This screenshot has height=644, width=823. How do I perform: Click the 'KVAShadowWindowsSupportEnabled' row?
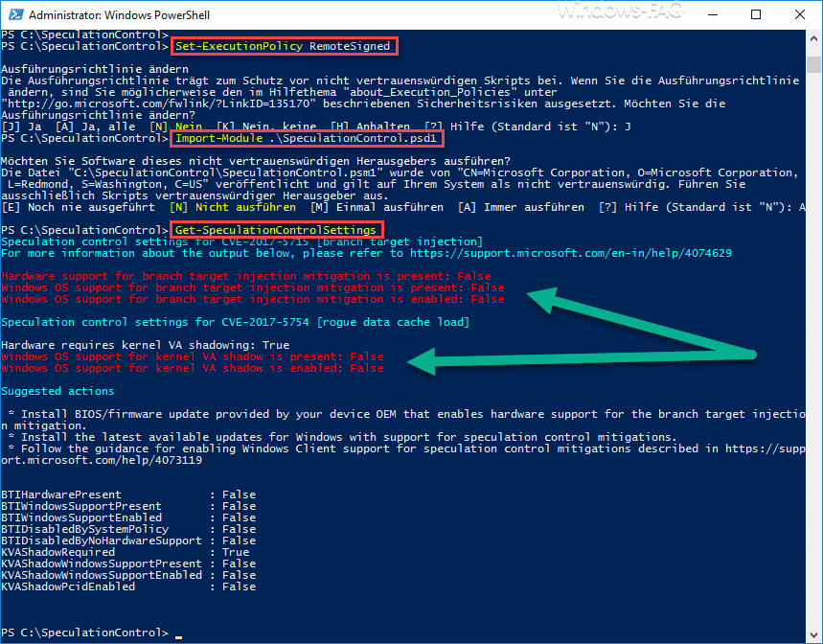point(128,575)
